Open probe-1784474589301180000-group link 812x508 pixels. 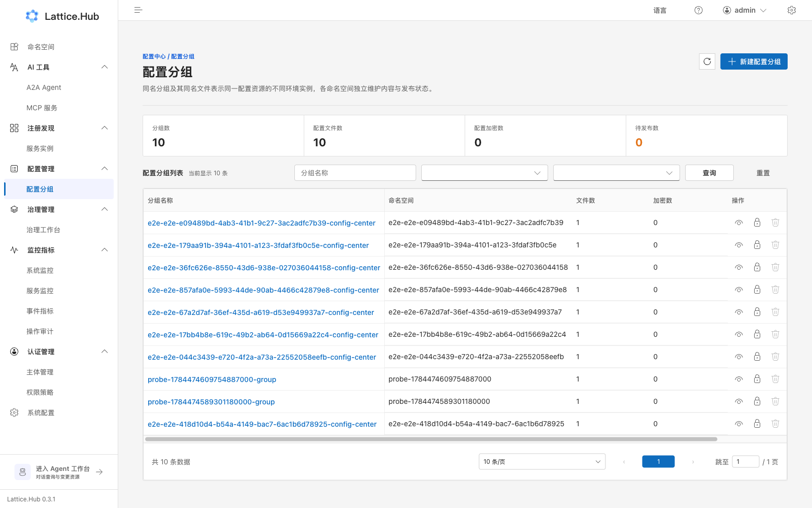point(211,402)
